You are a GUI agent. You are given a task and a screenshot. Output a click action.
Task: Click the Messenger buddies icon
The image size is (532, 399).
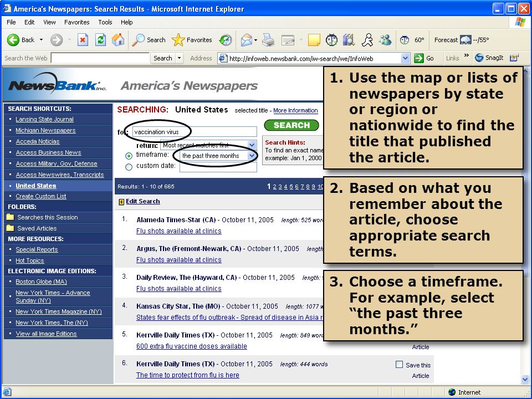click(386, 40)
